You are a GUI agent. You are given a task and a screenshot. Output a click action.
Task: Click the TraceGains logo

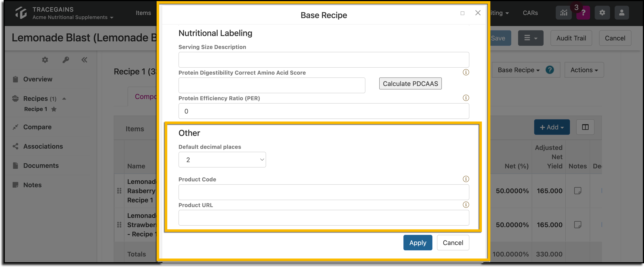(x=21, y=13)
